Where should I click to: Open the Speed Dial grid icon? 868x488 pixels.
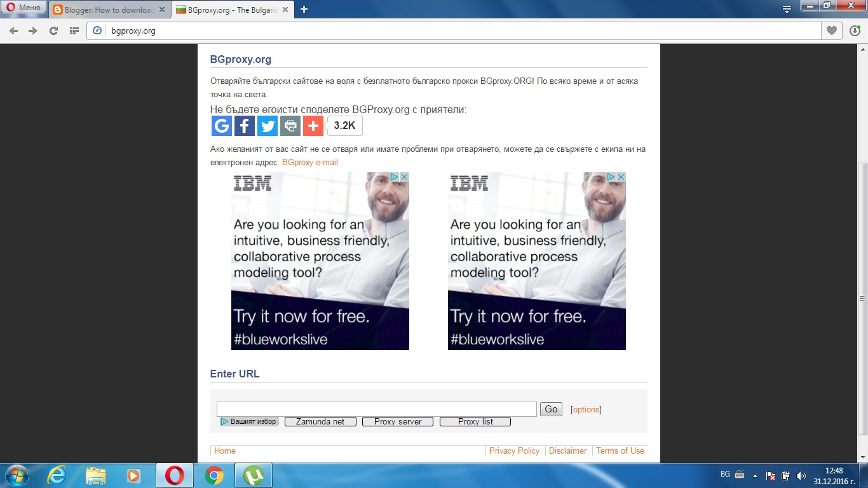[x=74, y=30]
